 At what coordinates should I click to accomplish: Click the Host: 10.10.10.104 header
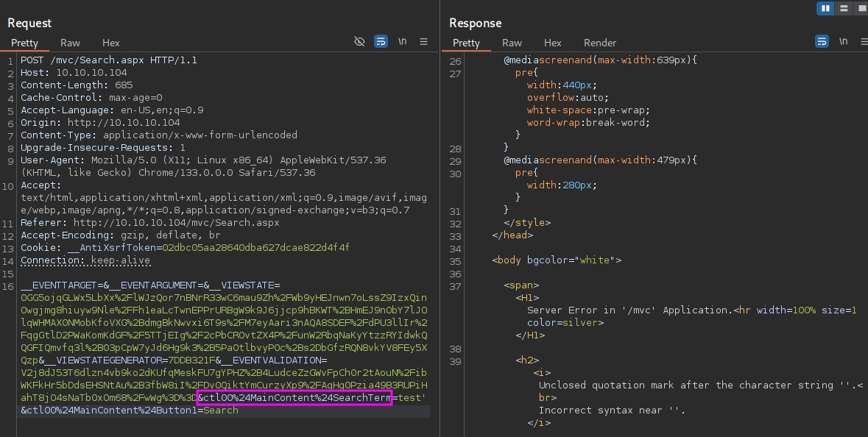tap(74, 72)
